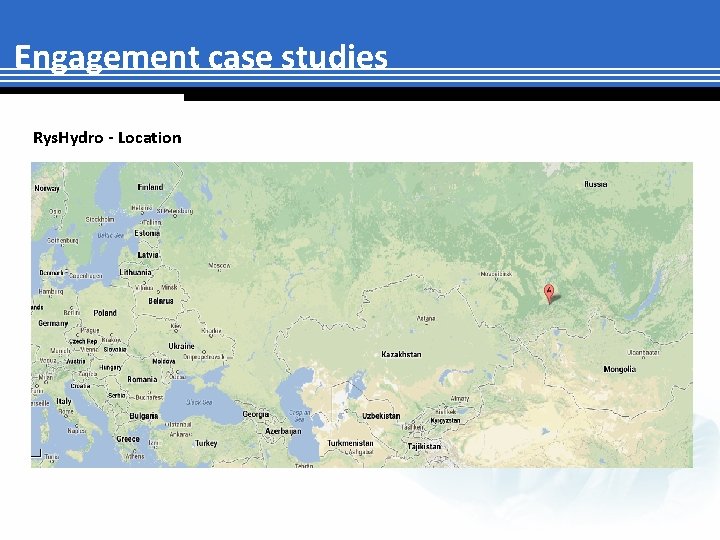Click the Azerbaijan country label
This screenshot has height=540, width=720.
coord(283,431)
